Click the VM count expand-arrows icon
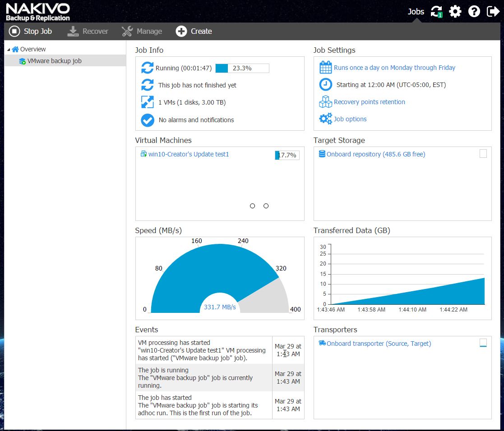 coord(147,102)
